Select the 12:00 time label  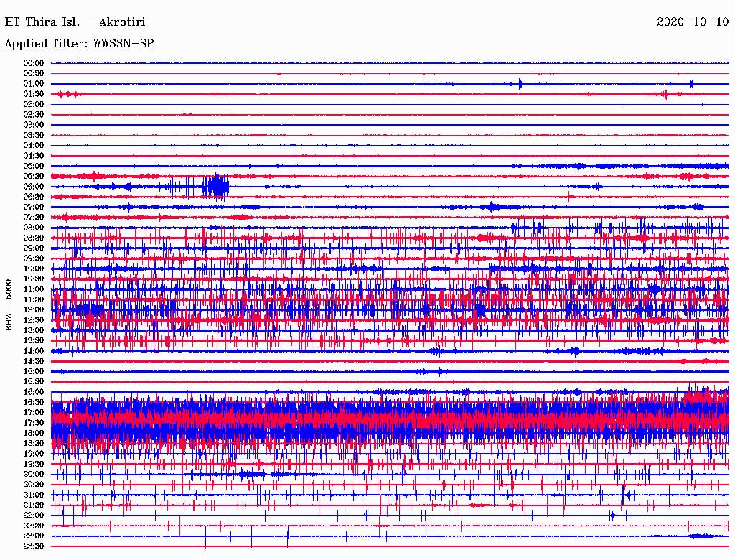[x=33, y=310]
